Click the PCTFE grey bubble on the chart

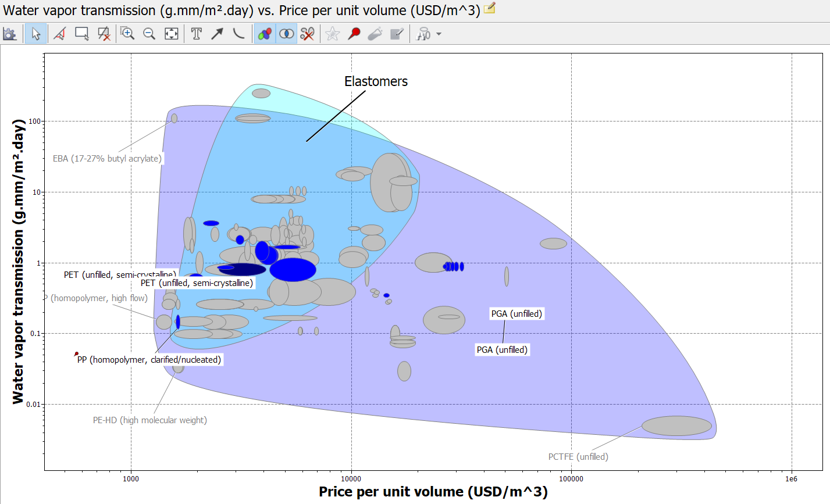pyautogui.click(x=676, y=426)
